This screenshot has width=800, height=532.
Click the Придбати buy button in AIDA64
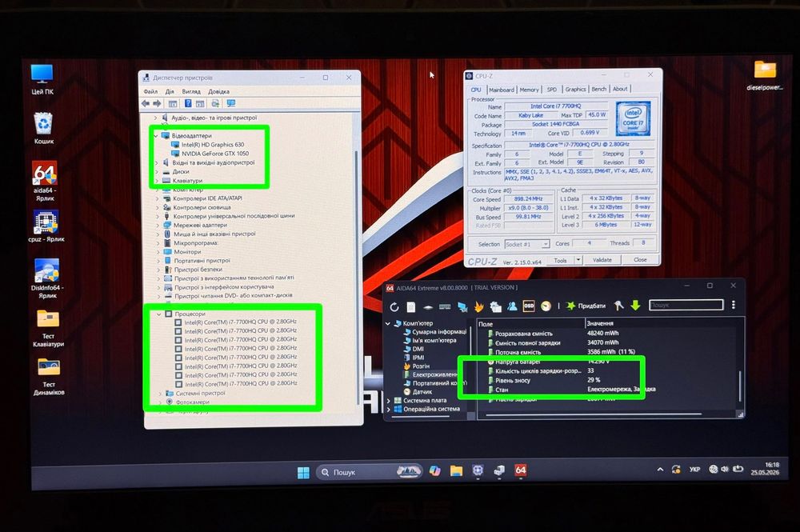(586, 306)
